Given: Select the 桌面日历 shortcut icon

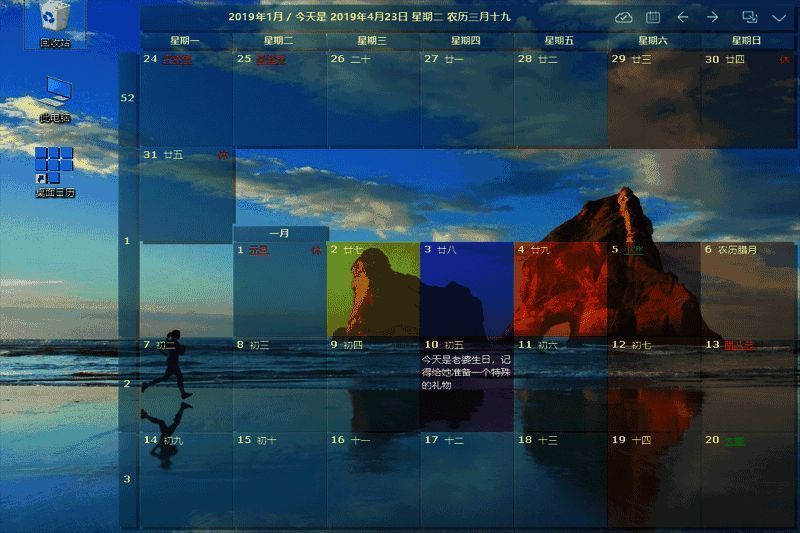Looking at the screenshot, I should coord(55,172).
